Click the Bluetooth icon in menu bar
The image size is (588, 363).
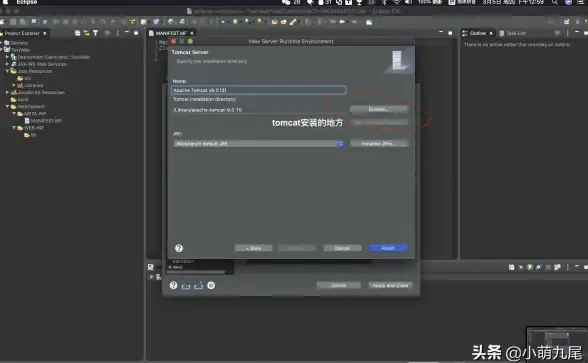point(384,2)
